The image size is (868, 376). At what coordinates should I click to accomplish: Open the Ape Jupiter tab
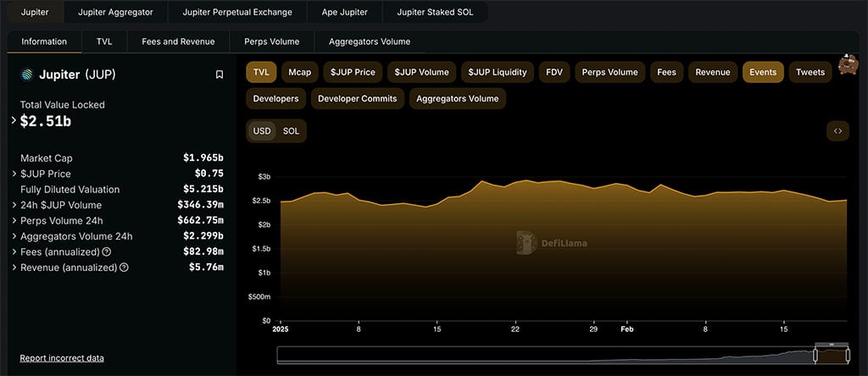(344, 12)
